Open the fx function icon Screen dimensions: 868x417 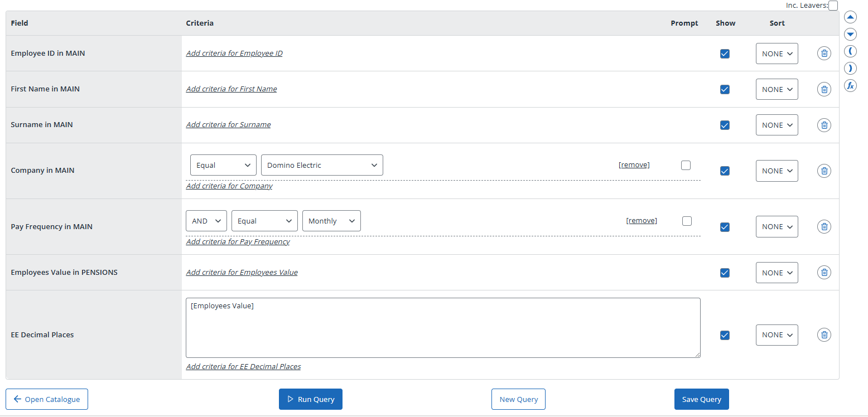coord(850,85)
